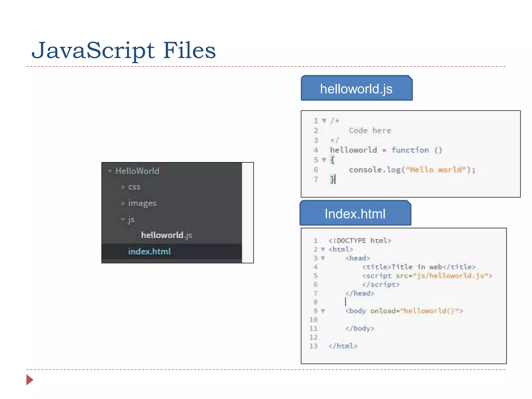The width and height of the screenshot is (532, 399).
Task: Click the <head> opening tag
Action: tap(358, 258)
